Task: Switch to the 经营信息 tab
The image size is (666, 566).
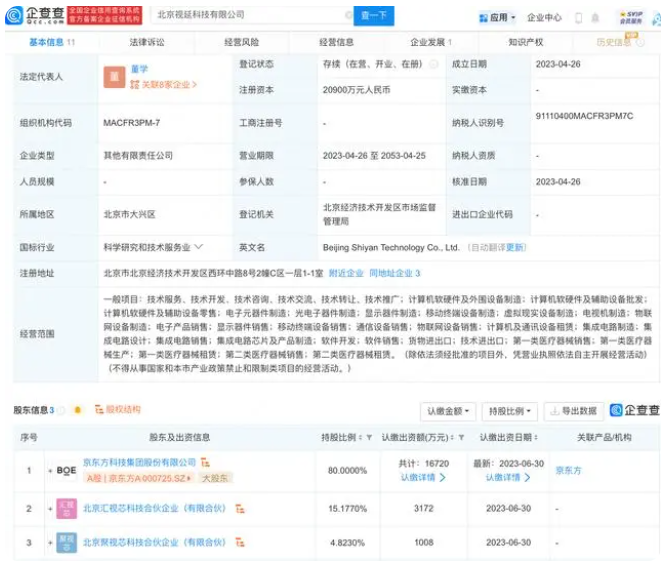Action: click(x=336, y=42)
